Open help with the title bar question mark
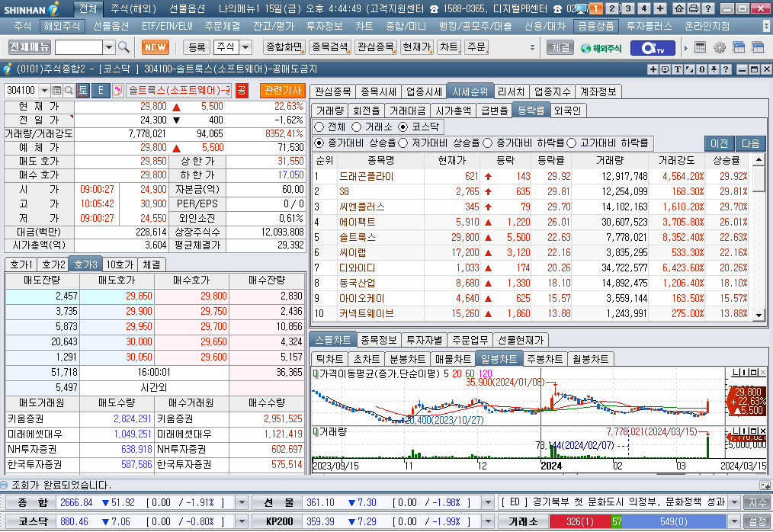 [708, 8]
